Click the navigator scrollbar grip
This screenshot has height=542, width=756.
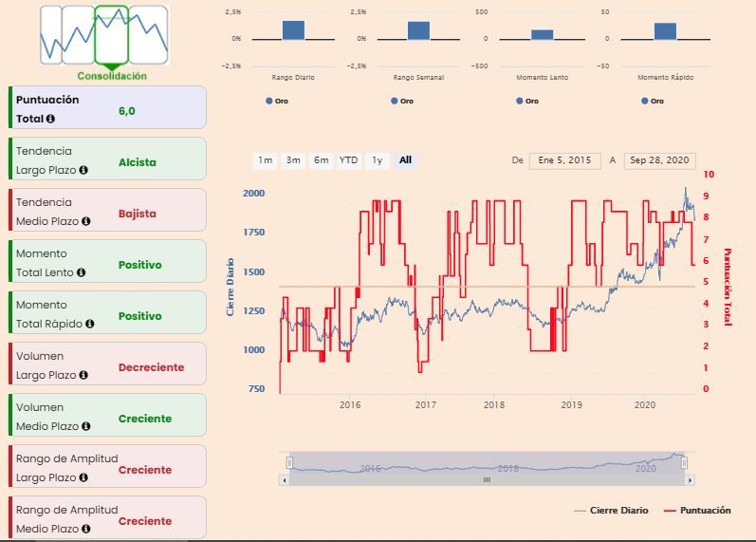pyautogui.click(x=487, y=480)
